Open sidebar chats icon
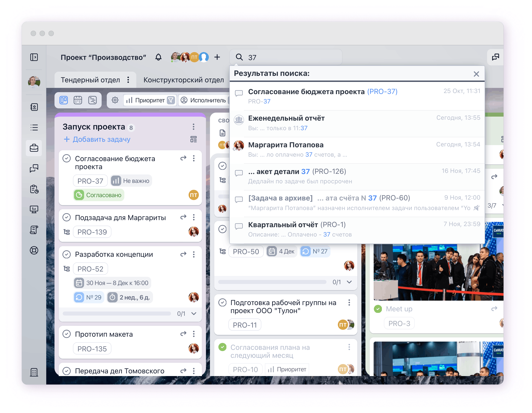This screenshot has width=532, height=413. pos(34,168)
